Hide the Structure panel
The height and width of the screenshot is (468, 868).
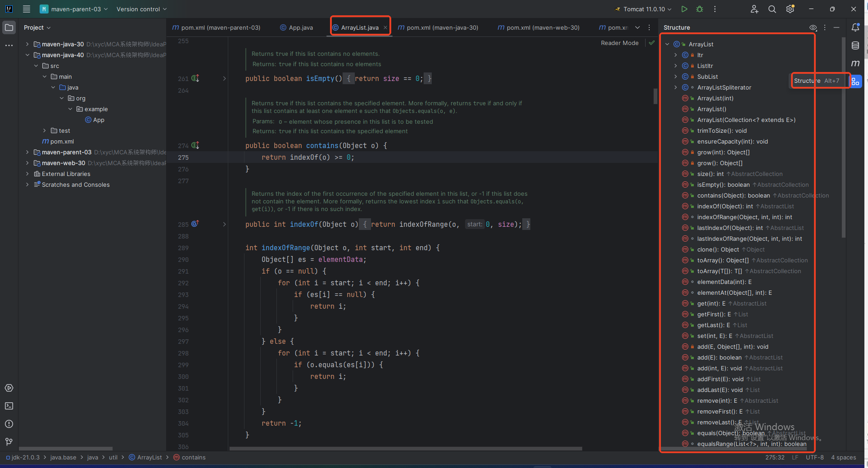(836, 27)
